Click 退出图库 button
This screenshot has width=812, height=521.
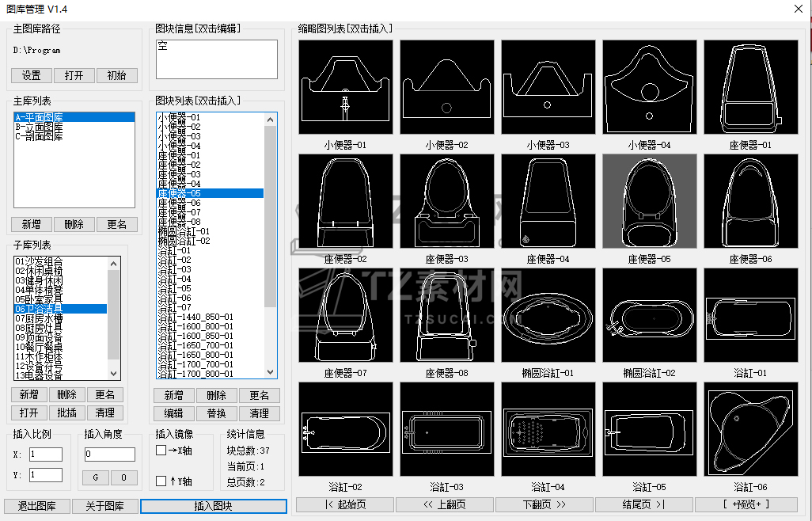click(36, 506)
